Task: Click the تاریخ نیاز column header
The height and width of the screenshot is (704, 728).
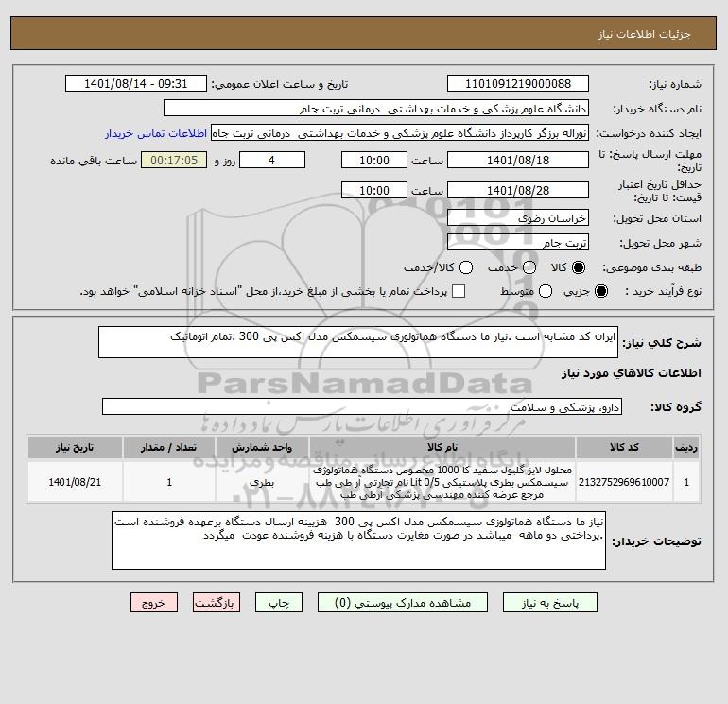Action: (x=75, y=447)
